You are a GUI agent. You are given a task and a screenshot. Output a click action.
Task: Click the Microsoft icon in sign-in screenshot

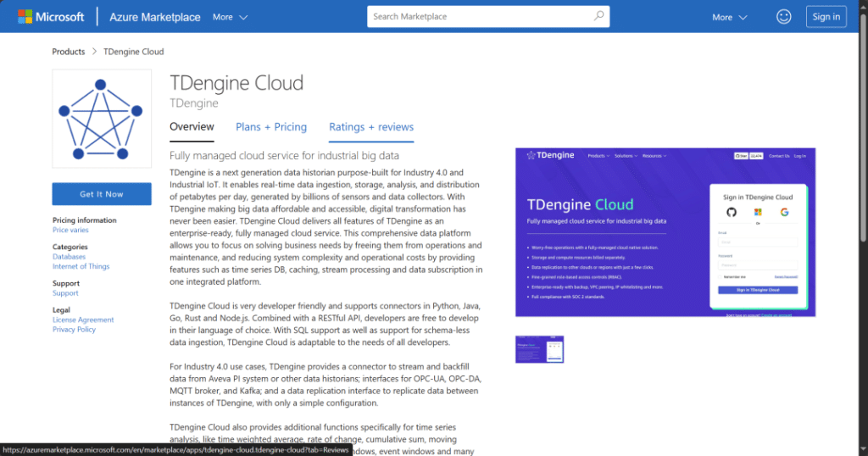758,212
